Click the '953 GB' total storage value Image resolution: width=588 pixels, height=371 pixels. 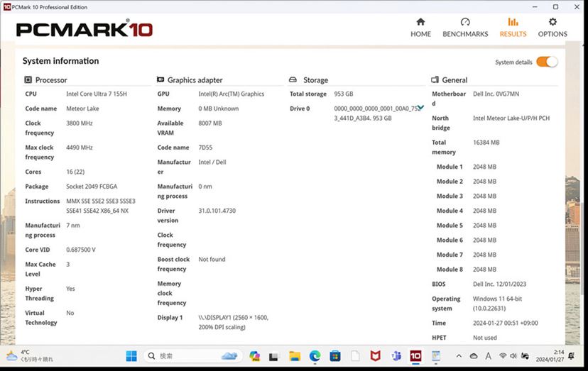pyautogui.click(x=344, y=94)
